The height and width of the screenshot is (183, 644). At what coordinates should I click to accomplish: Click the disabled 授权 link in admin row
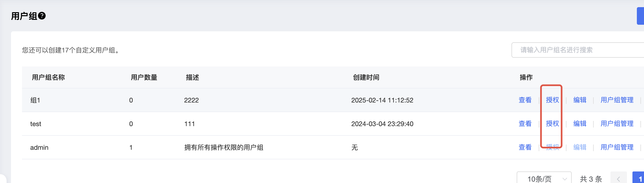(552, 147)
